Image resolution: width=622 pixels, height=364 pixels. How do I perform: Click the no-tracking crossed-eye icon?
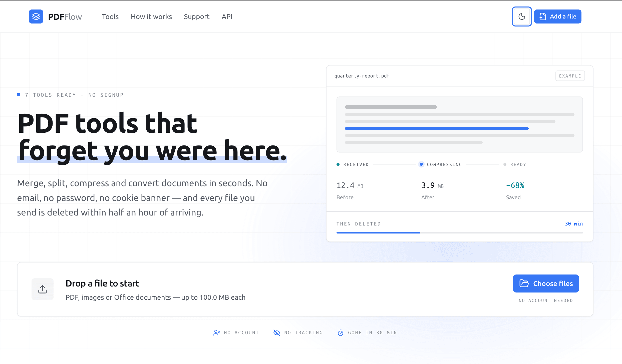pos(277,333)
